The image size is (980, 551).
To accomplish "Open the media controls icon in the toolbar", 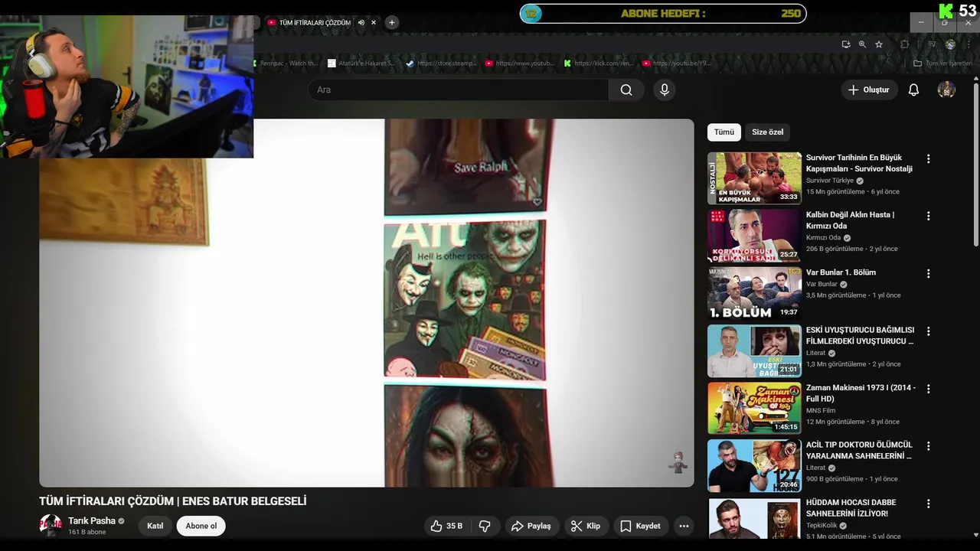I will [x=932, y=44].
